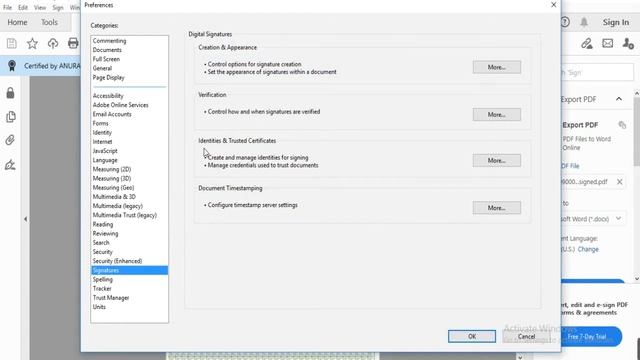Select Signatures category
The width and height of the screenshot is (640, 360).
129,270
